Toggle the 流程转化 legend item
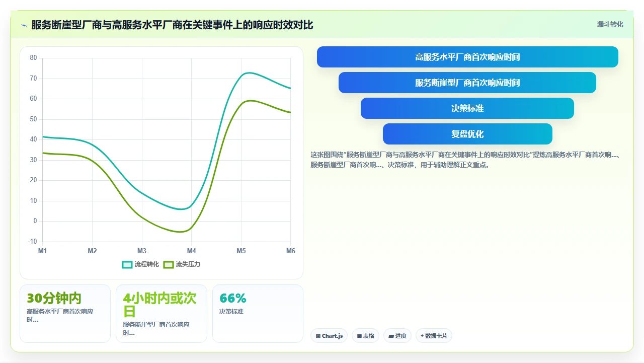The image size is (644, 363). point(141,264)
